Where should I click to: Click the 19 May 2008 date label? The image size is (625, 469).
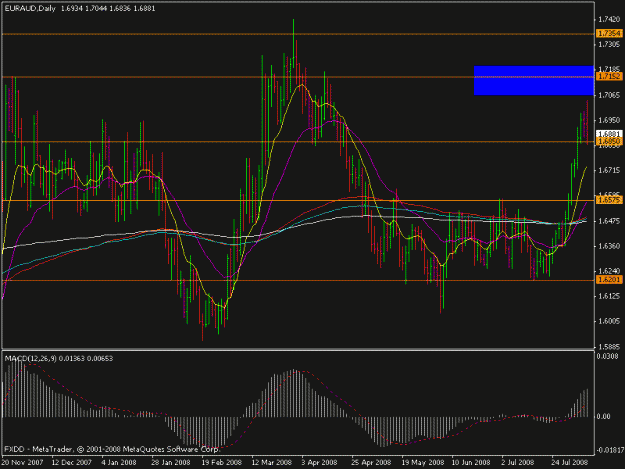coord(423,463)
